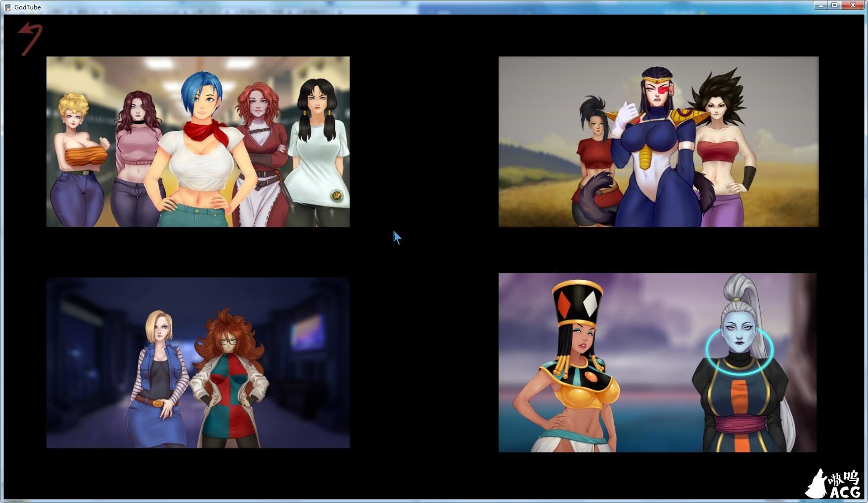Minimize the GodTube window
This screenshot has width=868, height=503.
tap(821, 5)
